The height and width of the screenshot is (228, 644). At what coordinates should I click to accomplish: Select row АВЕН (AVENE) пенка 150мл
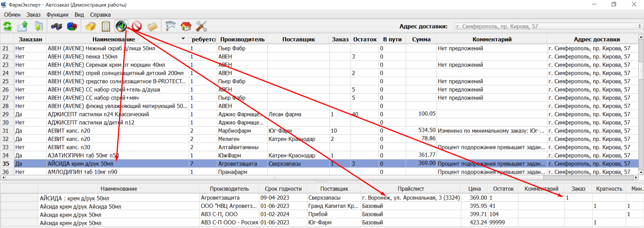coord(319,56)
